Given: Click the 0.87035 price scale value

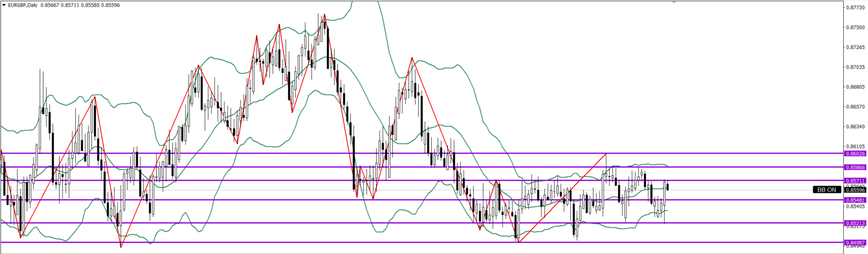Looking at the screenshot, I should [x=855, y=67].
